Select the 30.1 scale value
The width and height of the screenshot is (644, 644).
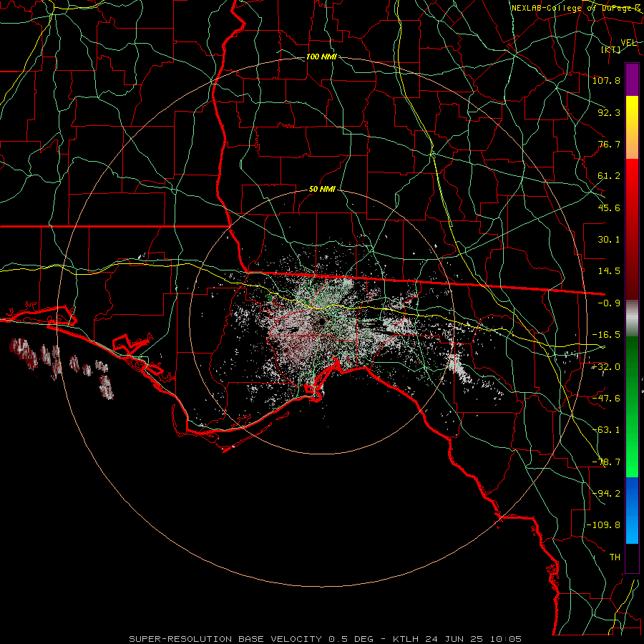pyautogui.click(x=609, y=240)
